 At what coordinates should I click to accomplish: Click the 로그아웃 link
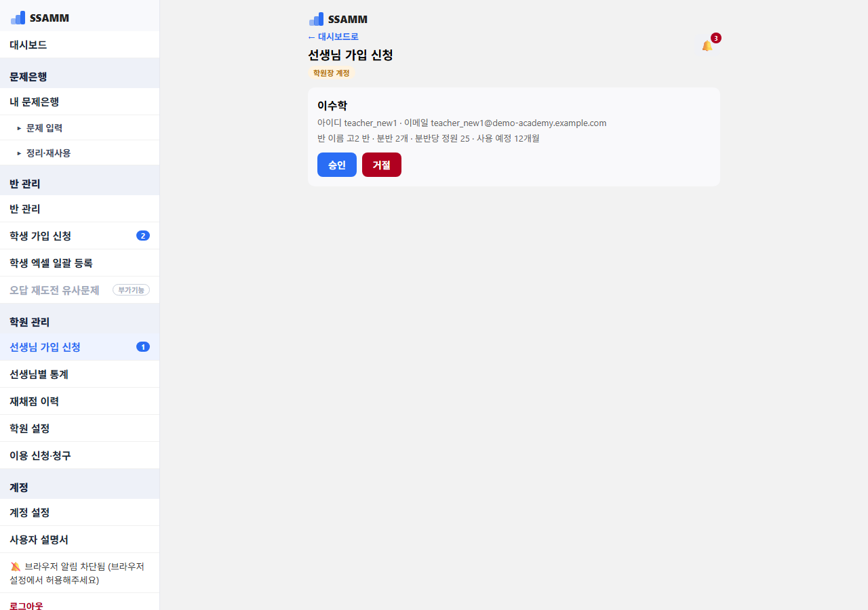(x=26, y=605)
